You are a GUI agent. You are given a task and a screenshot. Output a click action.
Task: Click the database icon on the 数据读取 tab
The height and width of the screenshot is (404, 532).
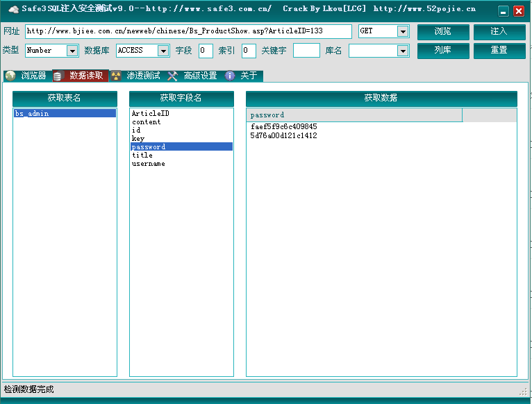pos(58,76)
